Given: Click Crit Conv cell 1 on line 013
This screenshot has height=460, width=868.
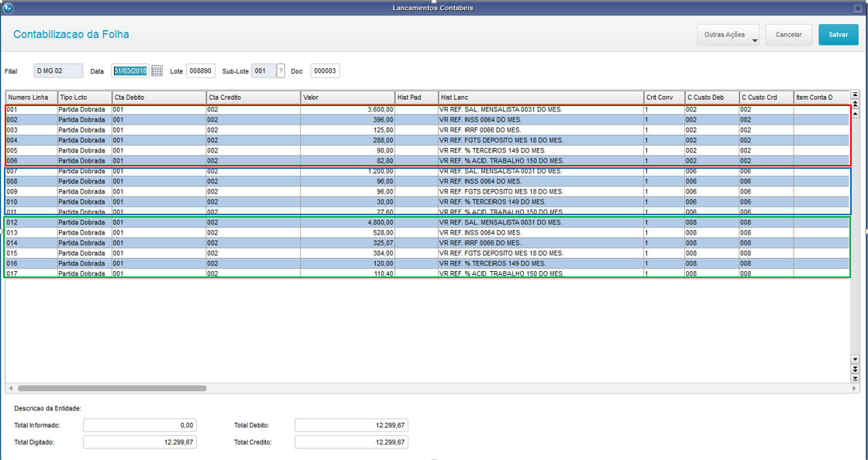Looking at the screenshot, I should point(664,233).
